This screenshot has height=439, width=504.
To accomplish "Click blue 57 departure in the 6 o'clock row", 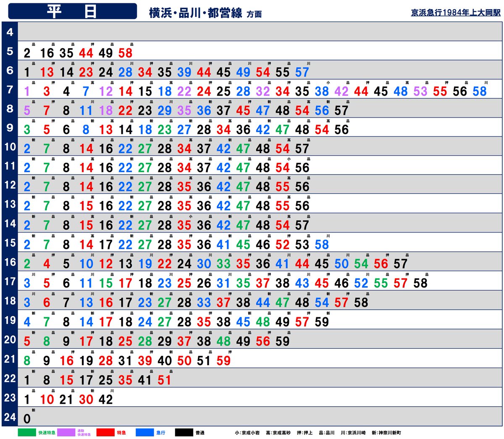I will (x=302, y=72).
